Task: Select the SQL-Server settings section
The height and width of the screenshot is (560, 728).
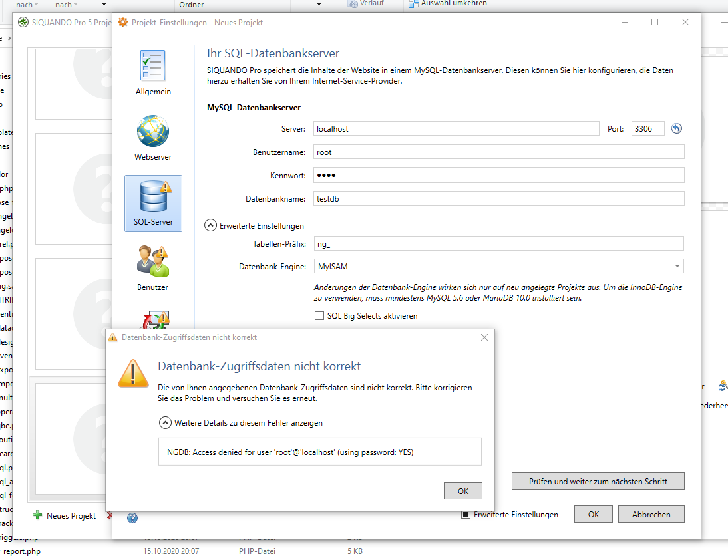Action: pyautogui.click(x=153, y=204)
